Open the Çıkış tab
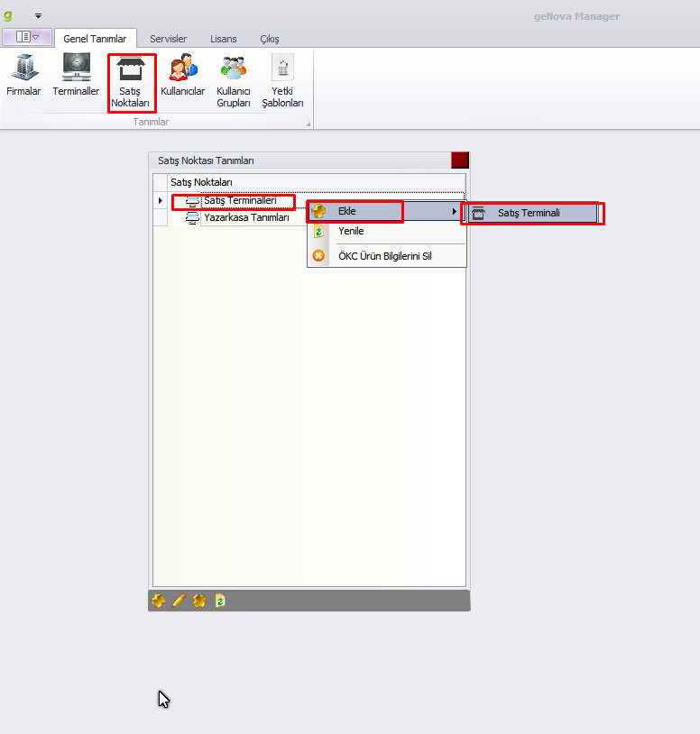700x734 pixels. pos(270,39)
